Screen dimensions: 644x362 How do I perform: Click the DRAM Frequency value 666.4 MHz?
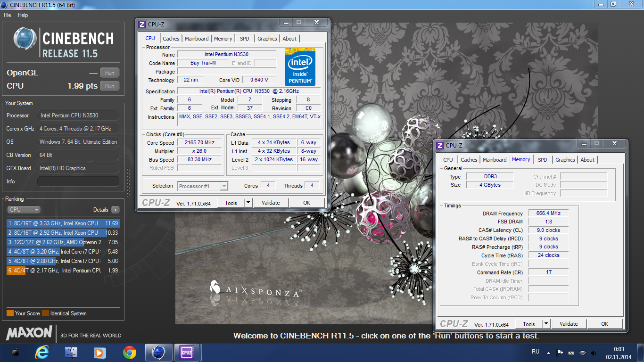click(548, 214)
